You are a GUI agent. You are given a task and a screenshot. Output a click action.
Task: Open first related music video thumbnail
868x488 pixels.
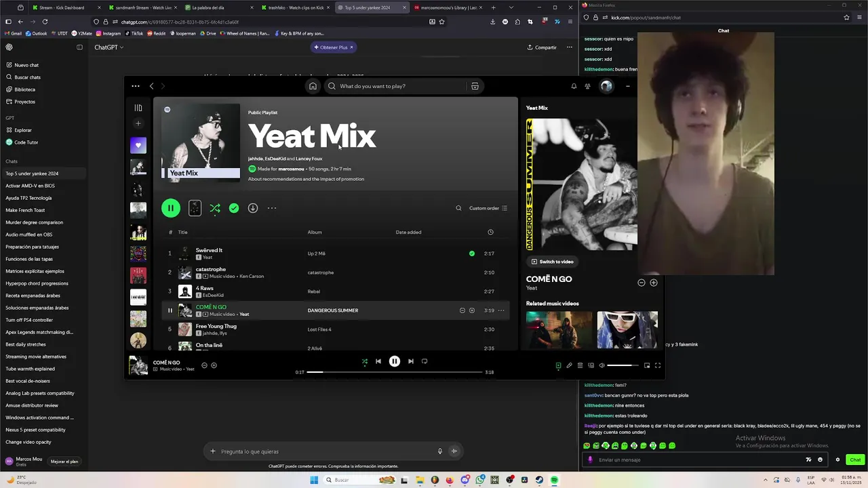coord(559,330)
